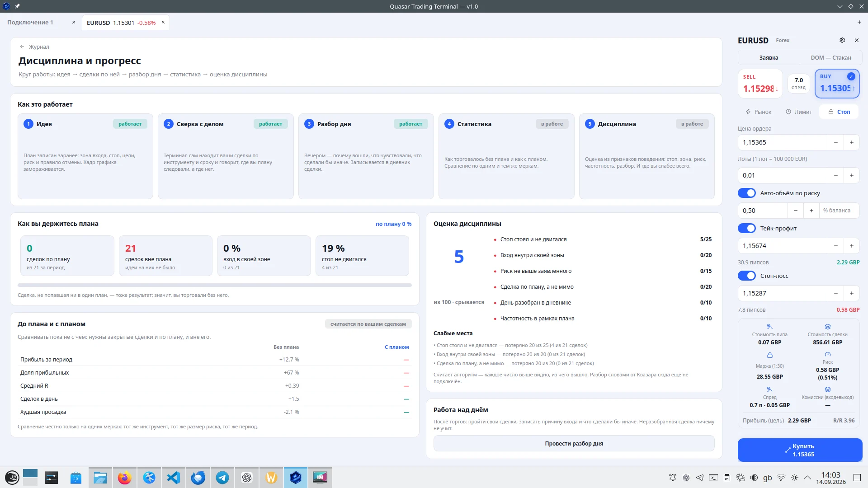Open the Thunderbird taskbar icon
Image resolution: width=868 pixels, height=488 pixels.
198,478
